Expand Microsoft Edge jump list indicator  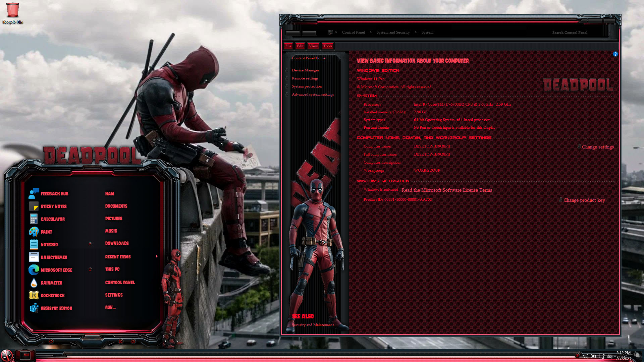(90, 269)
